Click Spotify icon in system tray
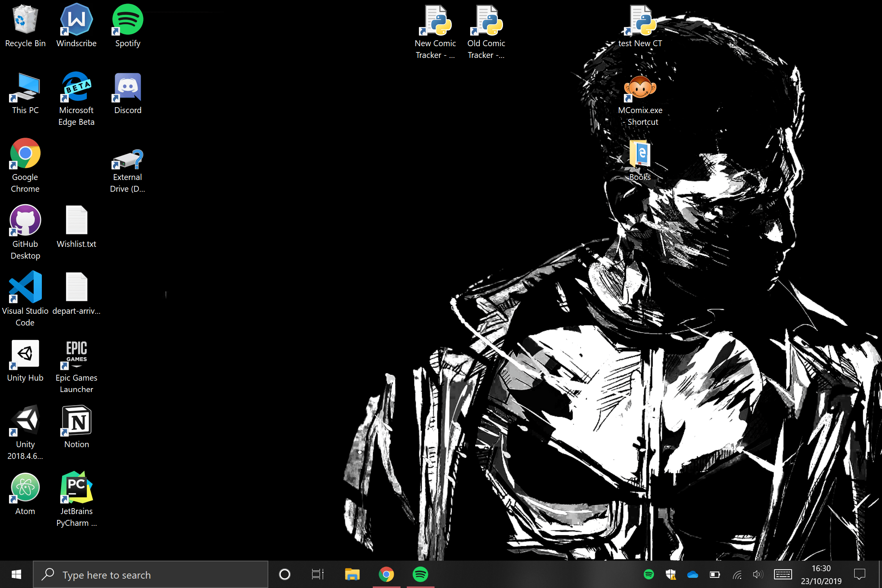 point(648,574)
